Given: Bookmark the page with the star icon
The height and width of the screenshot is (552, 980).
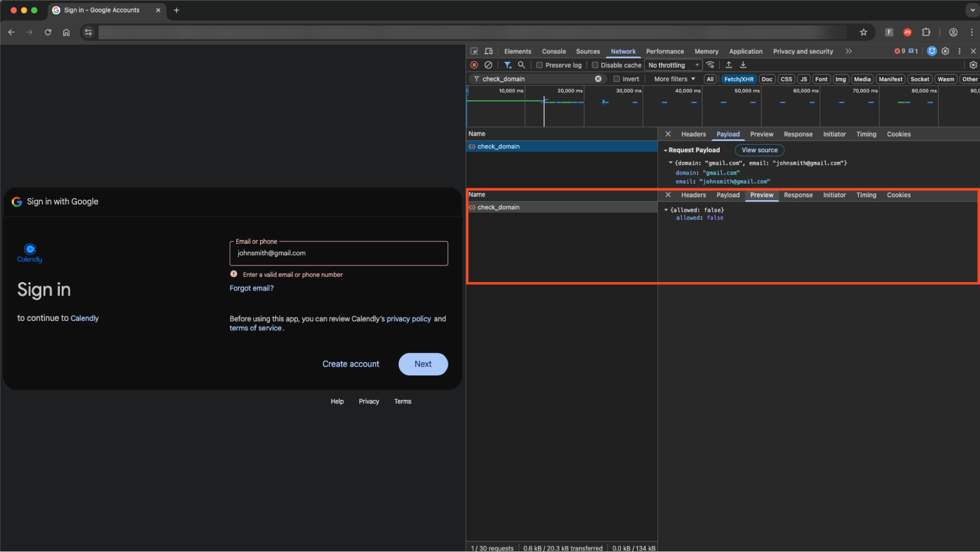Looking at the screenshot, I should tap(863, 32).
